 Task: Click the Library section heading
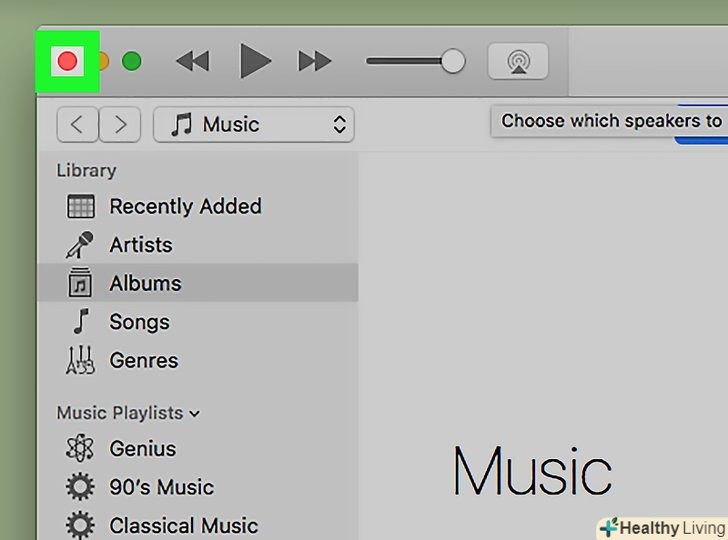click(86, 170)
